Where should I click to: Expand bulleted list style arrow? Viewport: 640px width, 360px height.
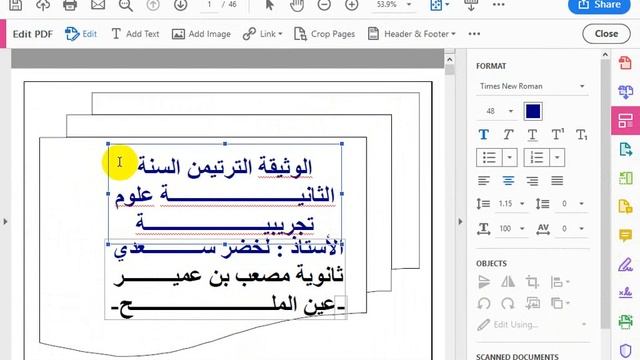[509, 158]
